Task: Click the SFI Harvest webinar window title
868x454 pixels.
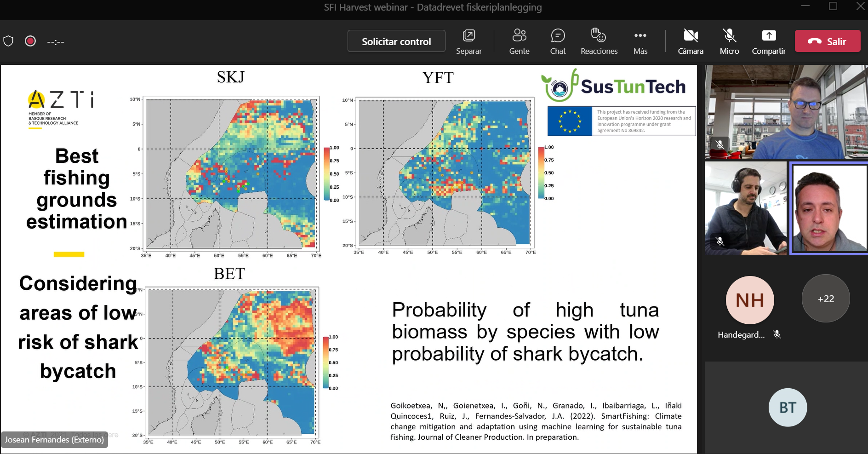Action: 433,7
